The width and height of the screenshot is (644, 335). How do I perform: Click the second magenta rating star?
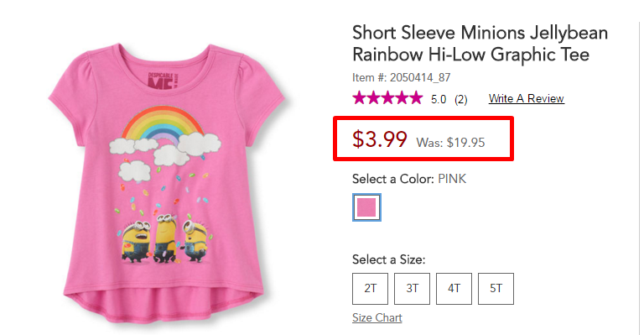[x=373, y=98]
